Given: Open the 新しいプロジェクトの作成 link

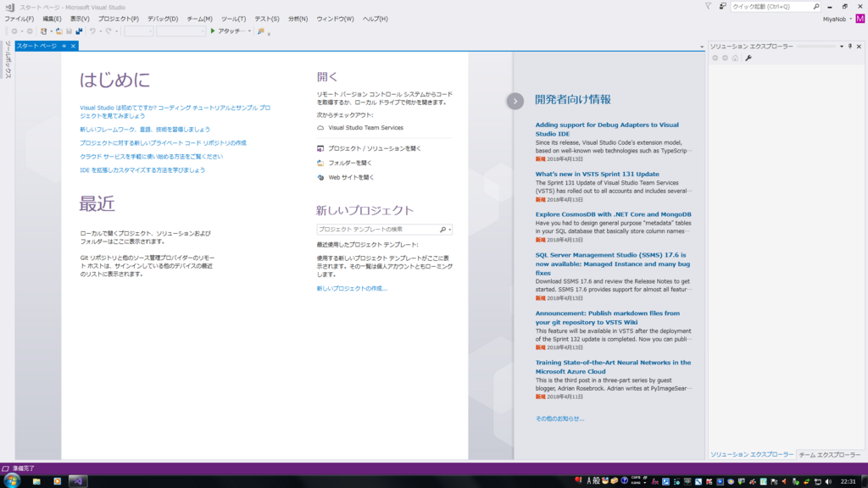Looking at the screenshot, I should coord(352,289).
